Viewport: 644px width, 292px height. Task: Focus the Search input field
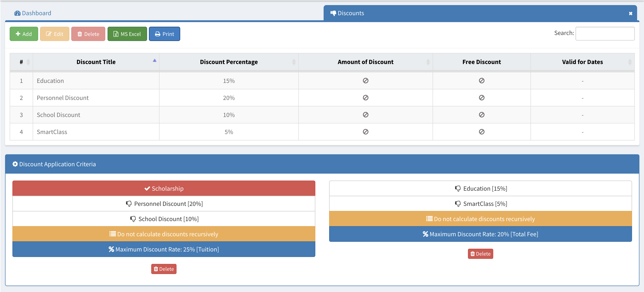coord(604,34)
